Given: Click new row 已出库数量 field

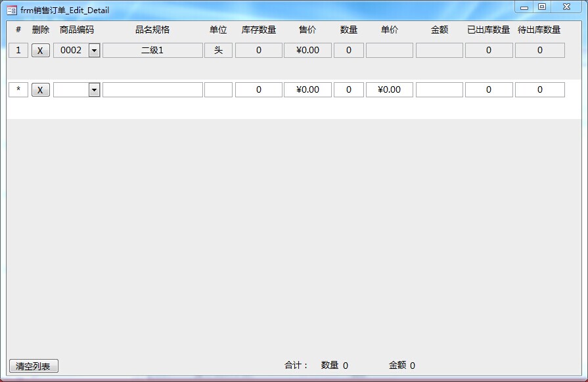Looking at the screenshot, I should 489,89.
